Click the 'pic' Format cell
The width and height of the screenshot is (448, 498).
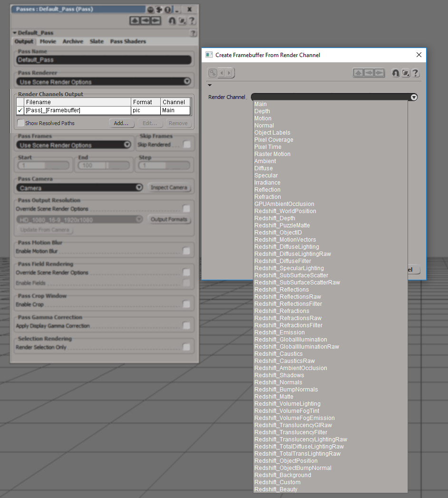coord(146,110)
